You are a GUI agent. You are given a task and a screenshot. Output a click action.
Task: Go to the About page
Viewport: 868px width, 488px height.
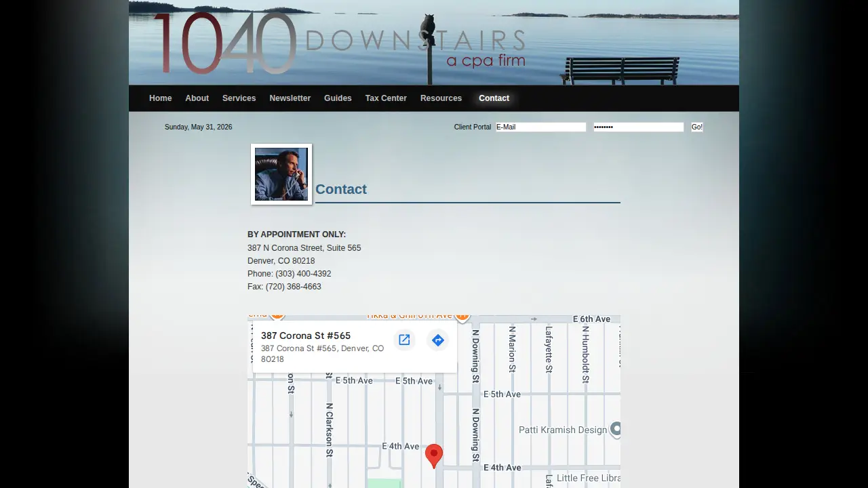197,98
